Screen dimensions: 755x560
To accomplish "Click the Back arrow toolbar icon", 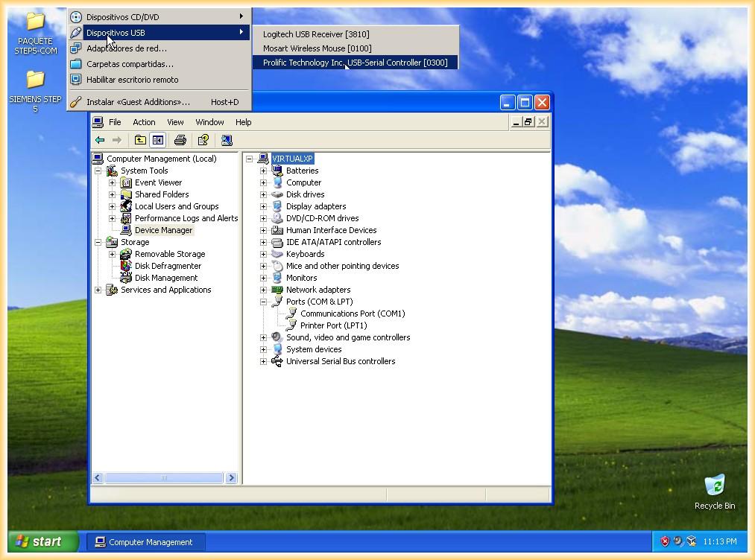I will pos(100,140).
